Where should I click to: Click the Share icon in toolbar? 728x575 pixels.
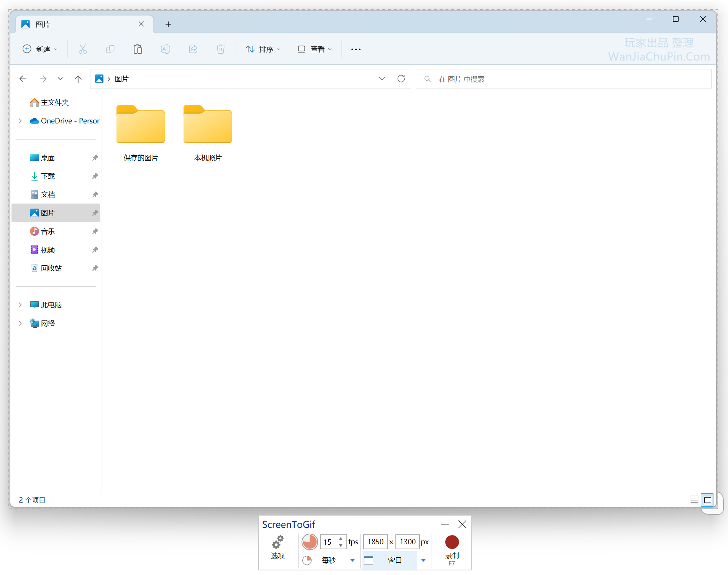193,49
